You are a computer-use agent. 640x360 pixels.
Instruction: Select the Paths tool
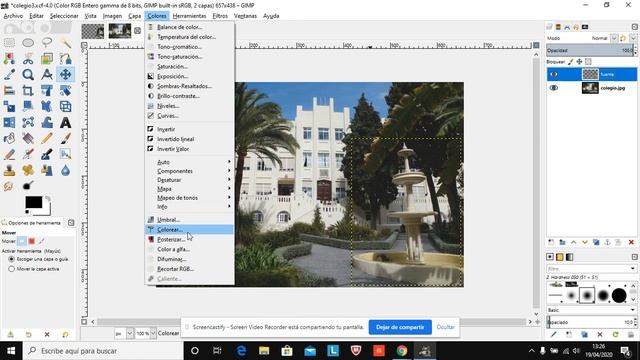pyautogui.click(x=65, y=59)
